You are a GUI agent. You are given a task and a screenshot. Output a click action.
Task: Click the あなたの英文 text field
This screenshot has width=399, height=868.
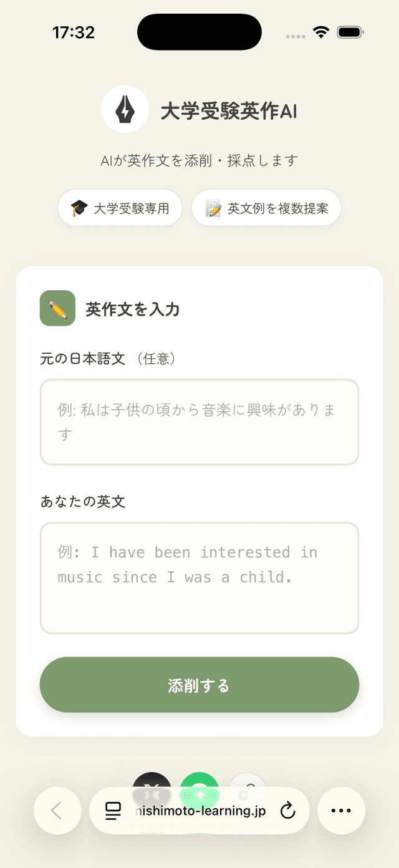coord(199,577)
